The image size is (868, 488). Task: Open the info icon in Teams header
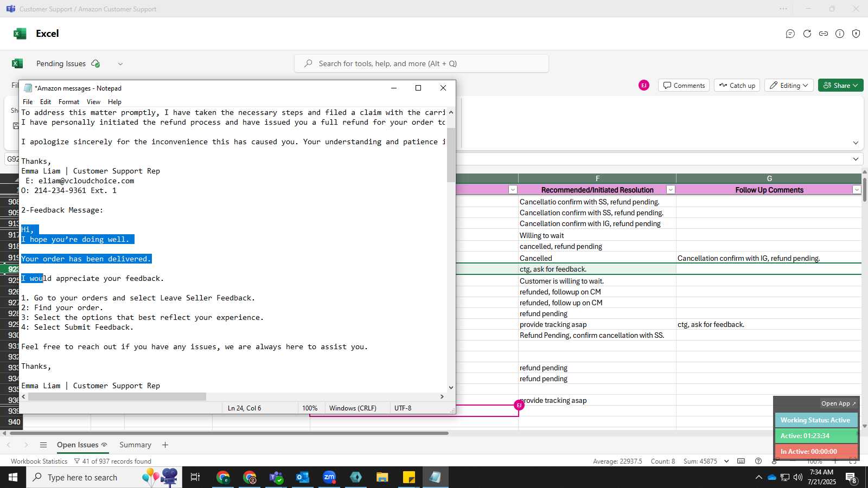click(840, 34)
